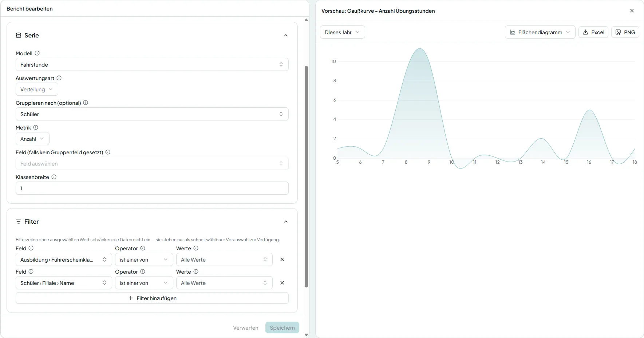Open Alle Werte dropdown in first filter row
The width and height of the screenshot is (644, 338).
[224, 259]
